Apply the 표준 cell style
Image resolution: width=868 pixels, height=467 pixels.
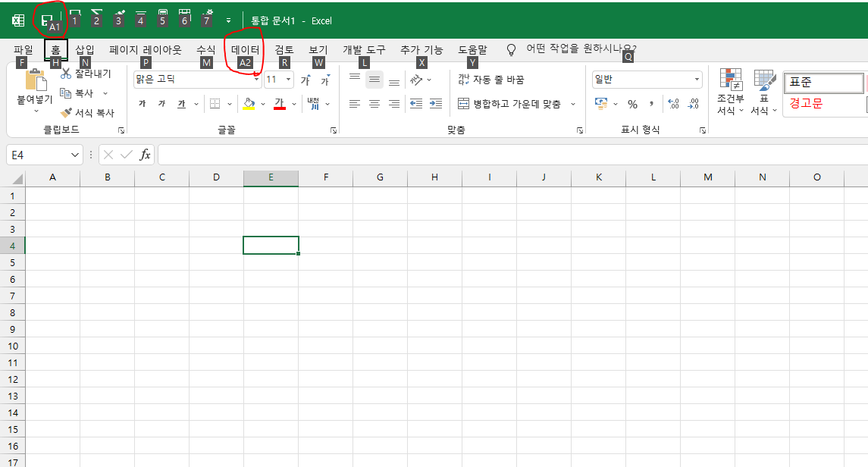click(824, 83)
